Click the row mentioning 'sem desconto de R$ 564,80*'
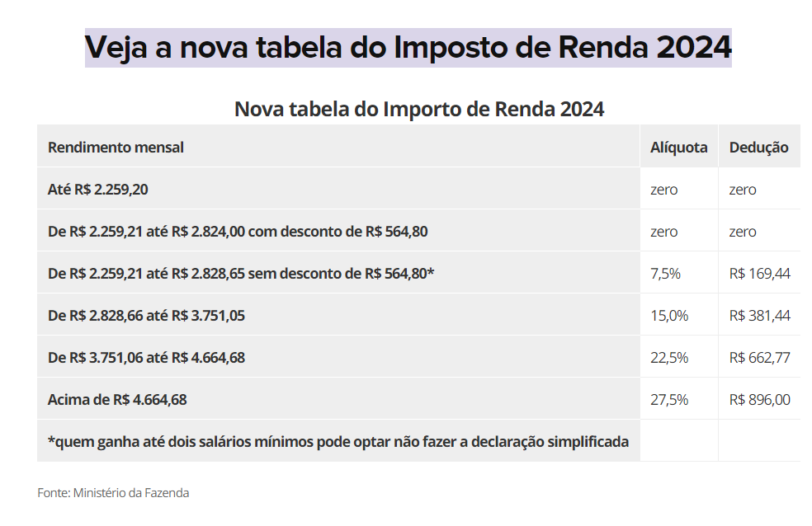The height and width of the screenshot is (526, 812). (x=241, y=274)
